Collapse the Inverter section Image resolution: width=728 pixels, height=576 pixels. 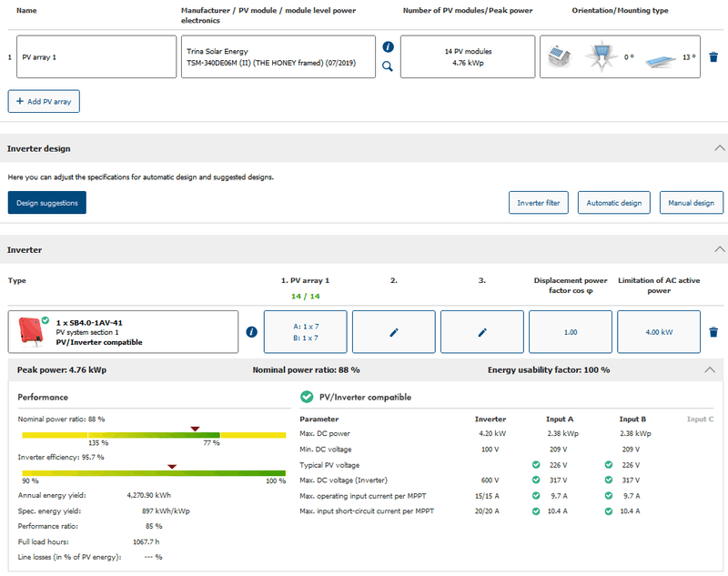tap(720, 249)
